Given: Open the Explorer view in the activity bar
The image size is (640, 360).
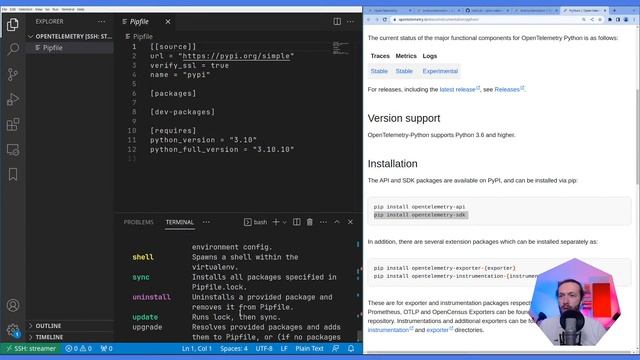Looking at the screenshot, I should pyautogui.click(x=13, y=24).
